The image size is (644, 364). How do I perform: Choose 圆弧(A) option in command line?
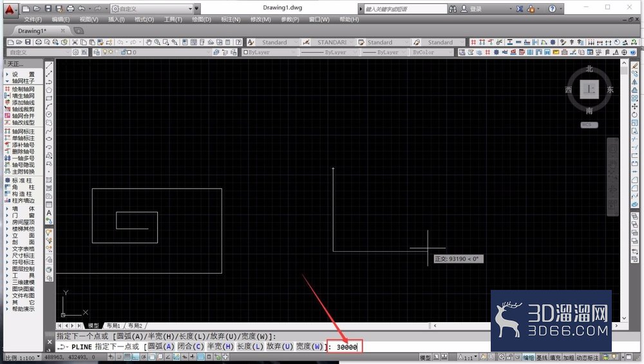[161, 347]
